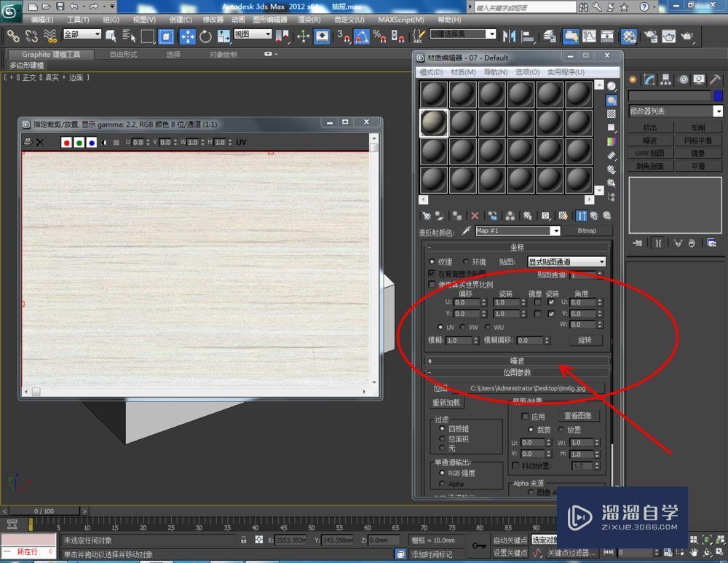
Task: Click the 重新加载 reload button
Action: (x=446, y=402)
